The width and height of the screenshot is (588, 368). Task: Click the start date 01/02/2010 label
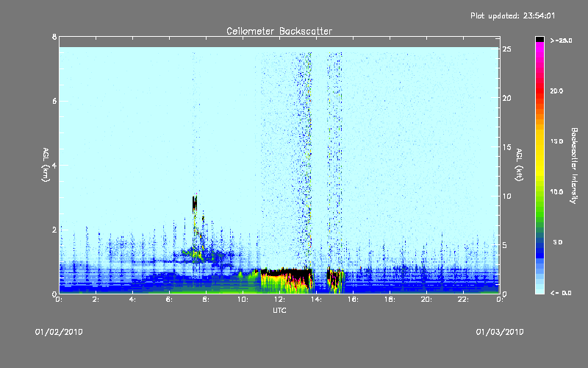pos(59,332)
